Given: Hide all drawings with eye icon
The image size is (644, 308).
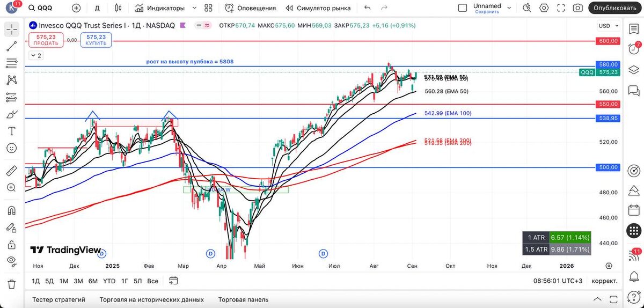Looking at the screenshot, I should [x=11, y=261].
